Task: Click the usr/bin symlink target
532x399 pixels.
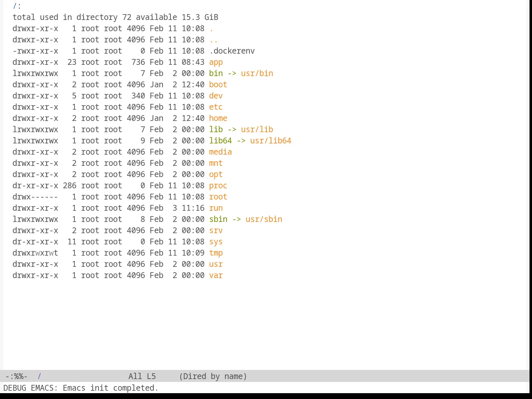Action: coord(257,74)
